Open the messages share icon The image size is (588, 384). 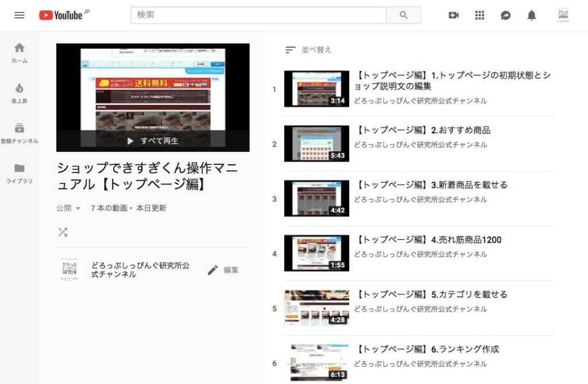pyautogui.click(x=505, y=15)
